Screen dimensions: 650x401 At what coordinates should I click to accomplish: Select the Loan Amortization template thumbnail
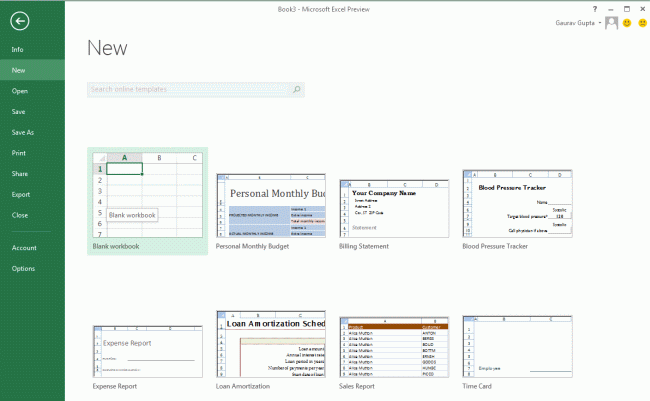(x=271, y=344)
